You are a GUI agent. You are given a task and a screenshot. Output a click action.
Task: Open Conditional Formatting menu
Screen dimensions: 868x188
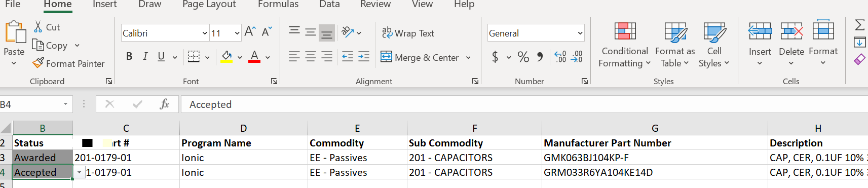click(x=625, y=45)
